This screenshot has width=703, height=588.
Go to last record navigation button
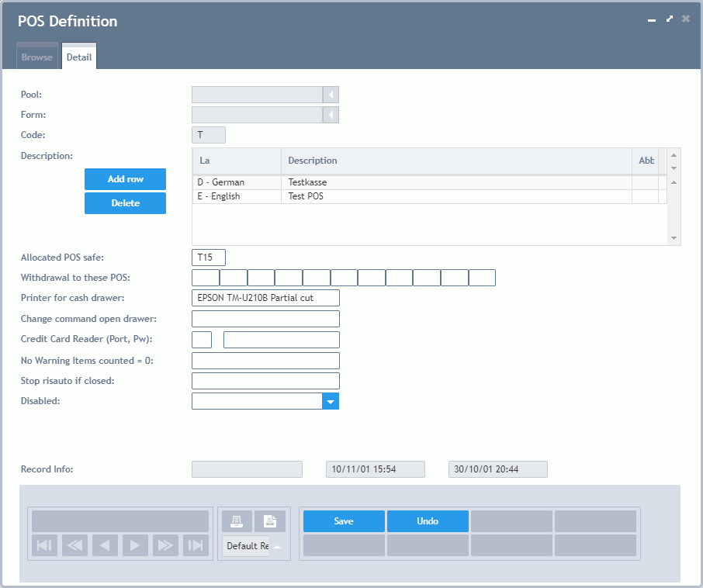tap(196, 545)
